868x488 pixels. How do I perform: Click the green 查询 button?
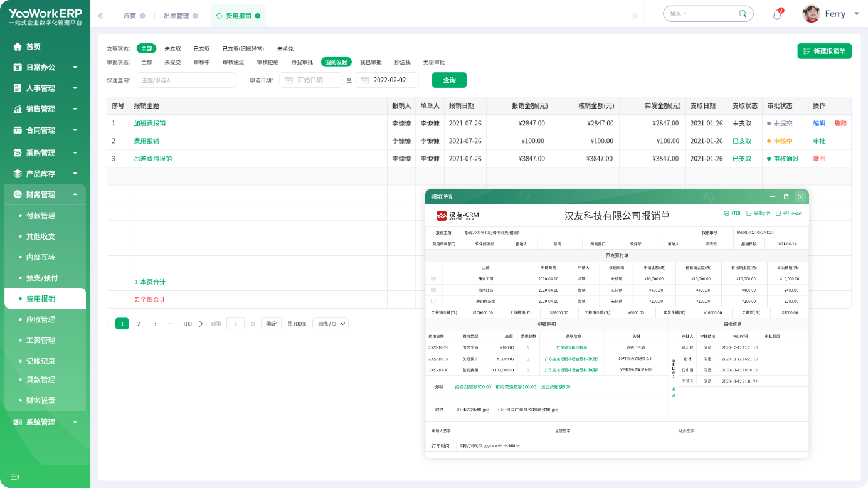(449, 80)
